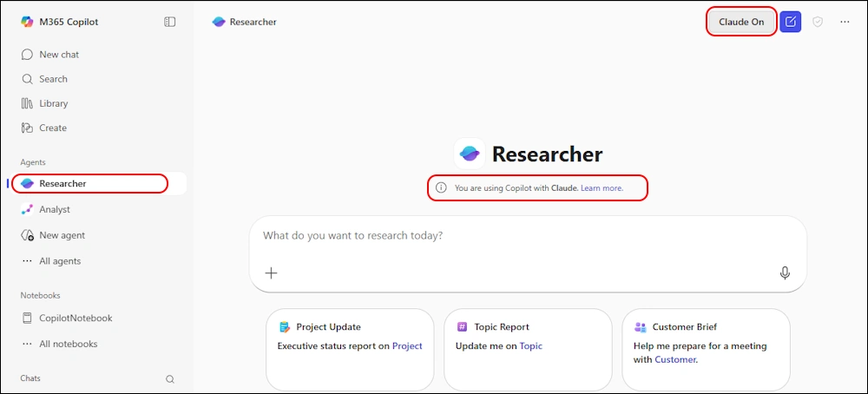
Task: Click the new chat compose icon
Action: [x=790, y=22]
